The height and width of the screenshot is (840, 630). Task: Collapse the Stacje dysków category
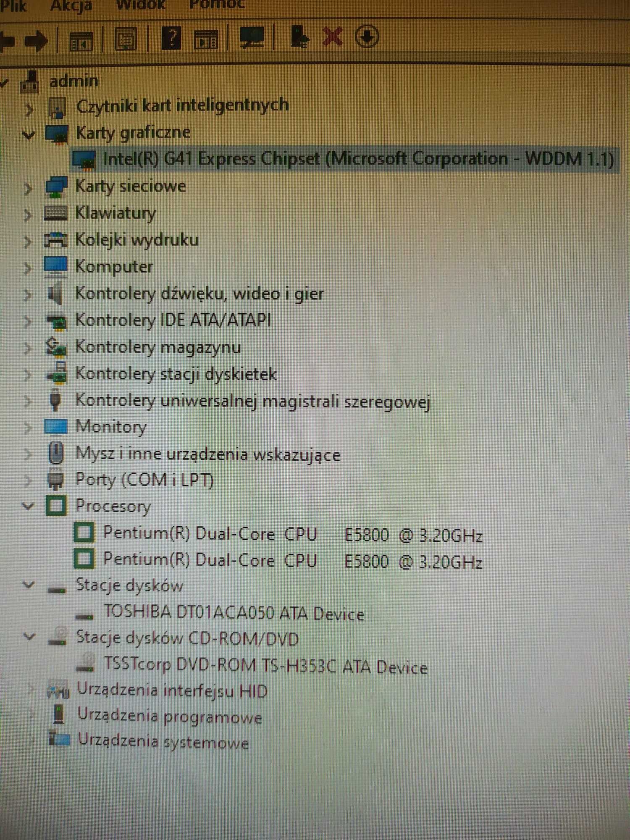pyautogui.click(x=28, y=584)
